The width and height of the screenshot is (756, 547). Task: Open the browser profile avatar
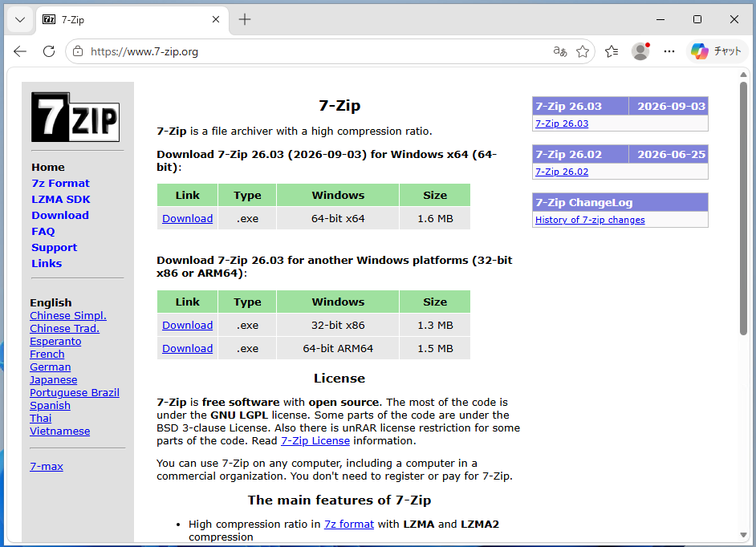[640, 51]
